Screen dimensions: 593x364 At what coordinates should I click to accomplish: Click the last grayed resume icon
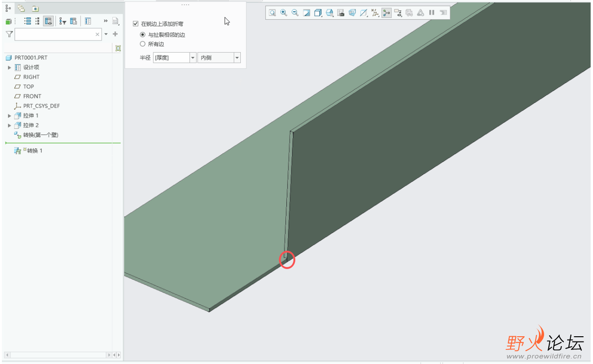[443, 13]
